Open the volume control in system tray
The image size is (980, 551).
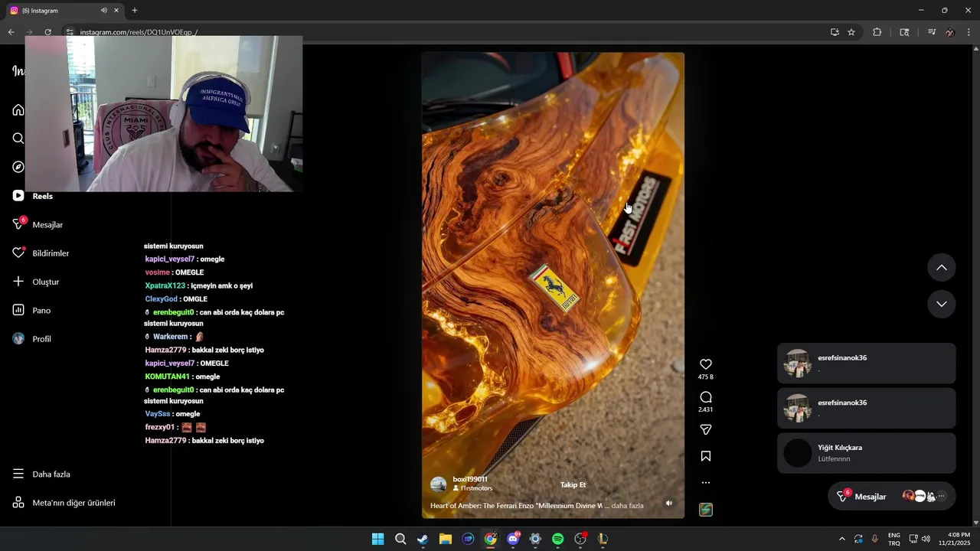pos(926,539)
